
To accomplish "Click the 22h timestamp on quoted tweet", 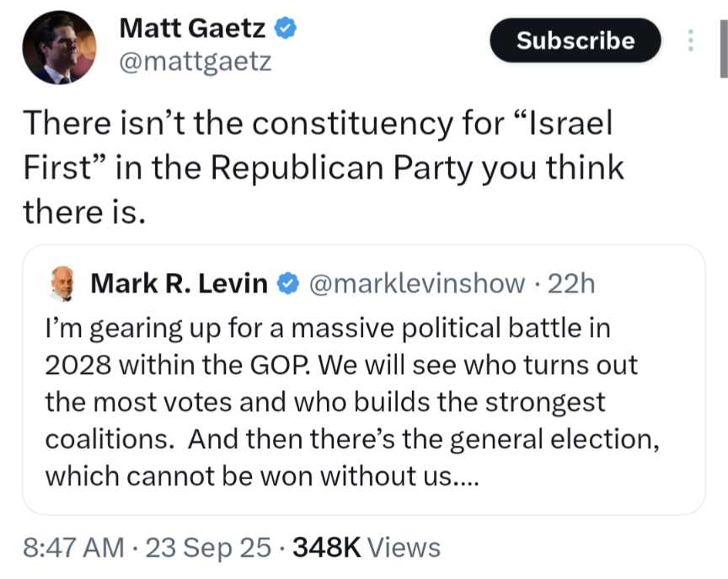I will click(x=570, y=284).
